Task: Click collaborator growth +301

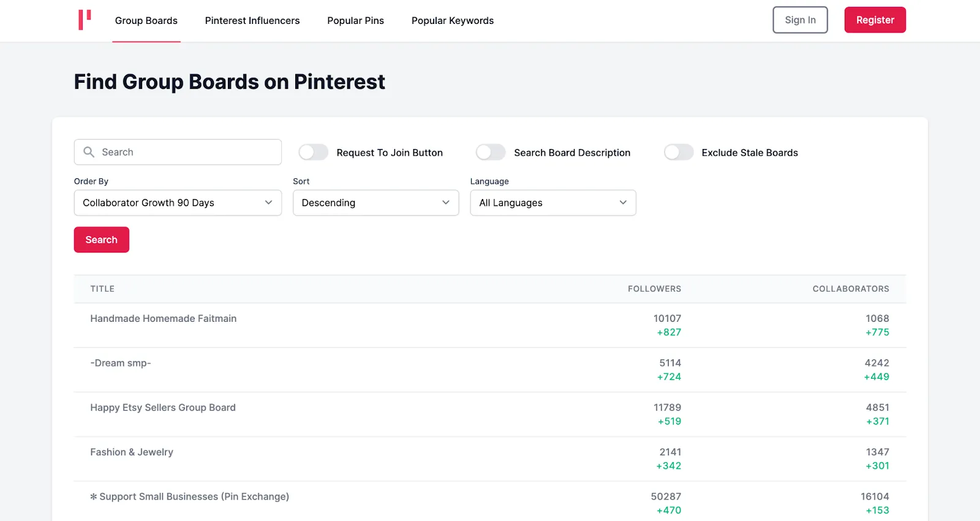Action: [x=877, y=466]
